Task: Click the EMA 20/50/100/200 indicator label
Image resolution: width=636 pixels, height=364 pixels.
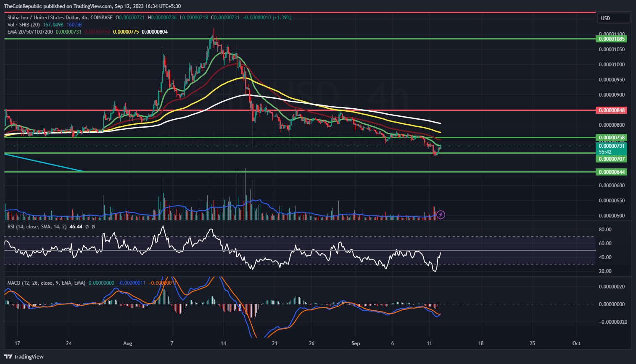Action: [30, 32]
